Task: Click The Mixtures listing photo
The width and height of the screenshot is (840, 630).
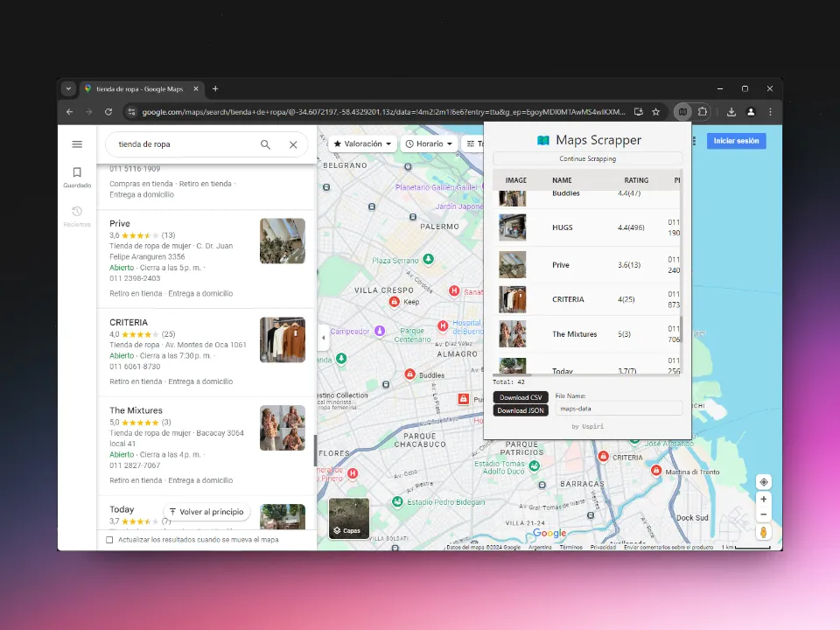Action: coord(283,428)
